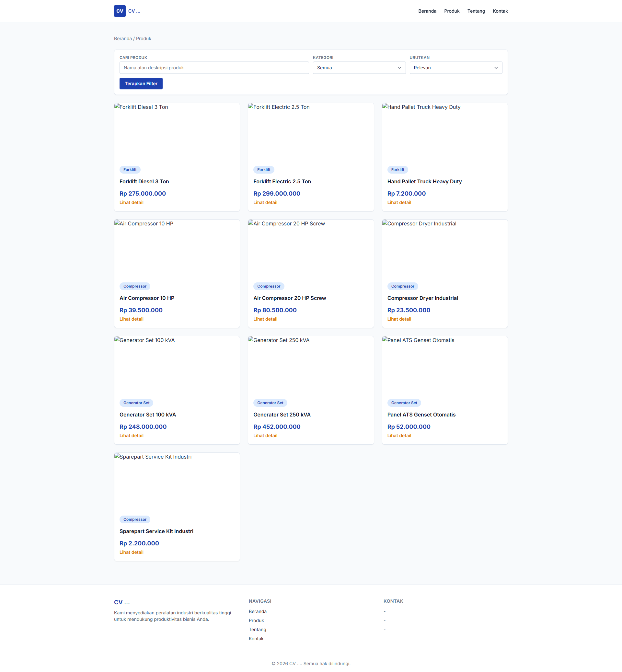Open Sparepart Service Kit Industri title
This screenshot has height=672, width=622.
[156, 531]
